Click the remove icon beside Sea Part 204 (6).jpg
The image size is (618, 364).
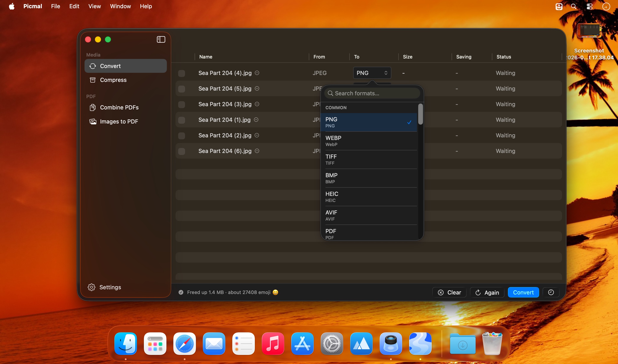click(x=257, y=151)
